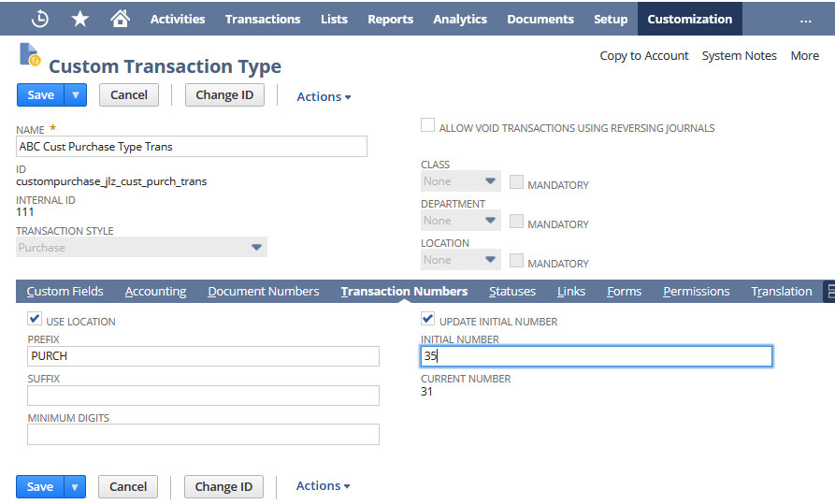Expand the top Actions menu
The height and width of the screenshot is (504, 835).
324,96
